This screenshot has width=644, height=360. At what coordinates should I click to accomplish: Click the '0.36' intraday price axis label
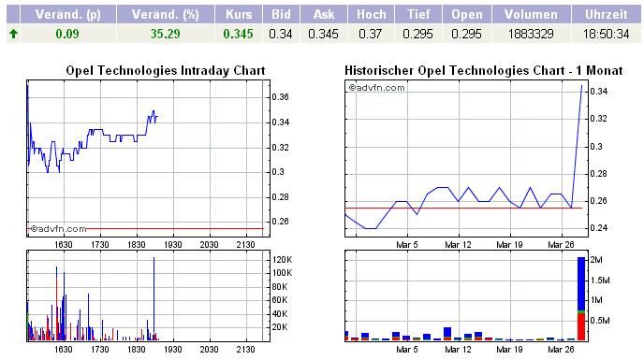click(x=281, y=97)
